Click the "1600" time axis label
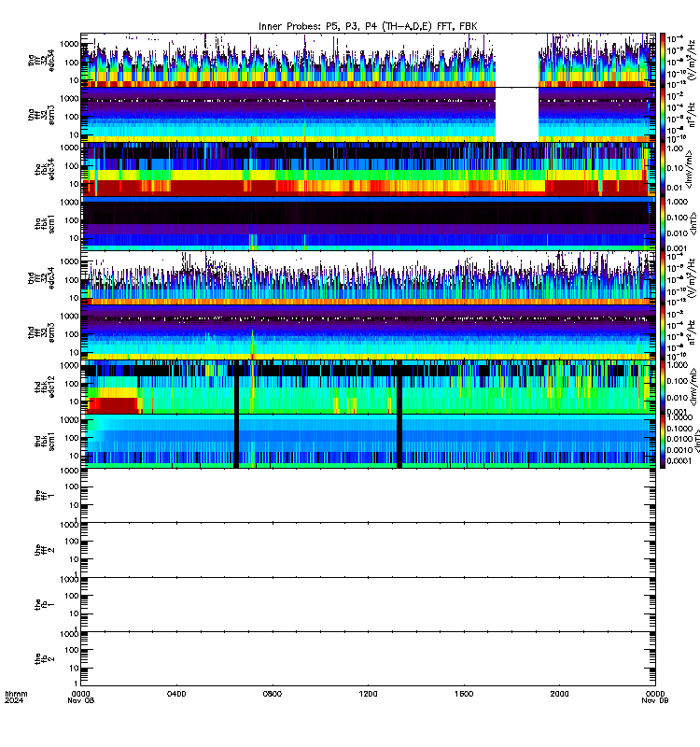700x747 pixels. [x=464, y=694]
